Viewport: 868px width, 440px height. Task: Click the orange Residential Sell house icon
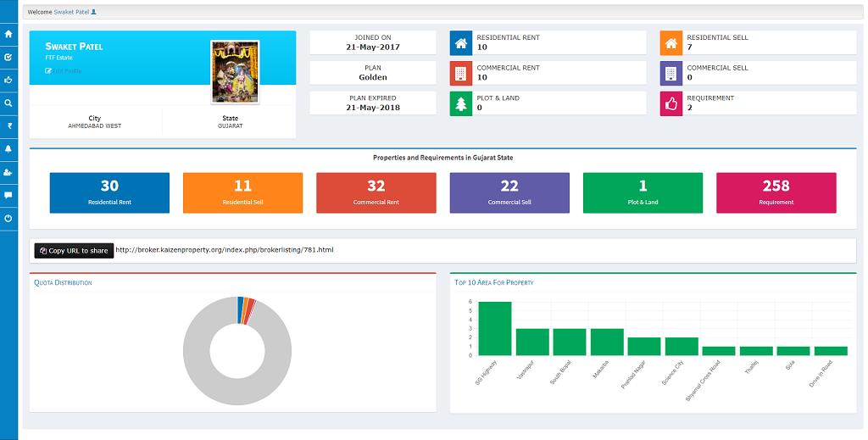click(x=670, y=42)
